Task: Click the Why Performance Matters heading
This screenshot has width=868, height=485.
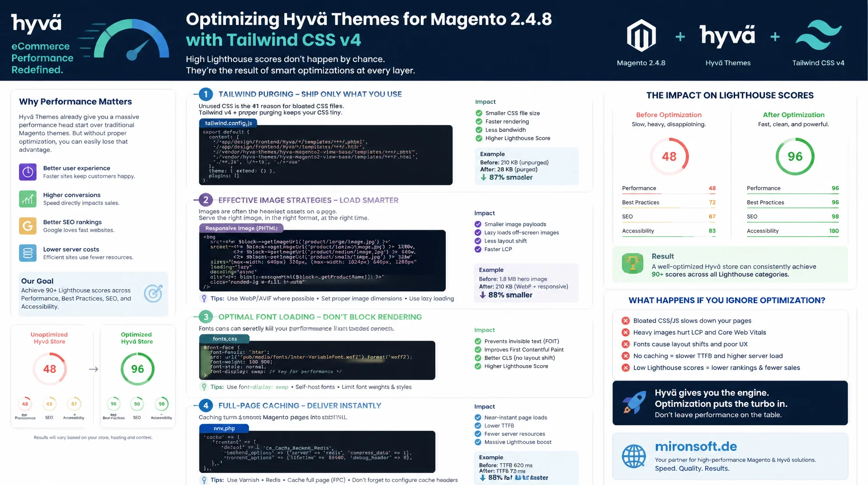Action: click(x=75, y=102)
